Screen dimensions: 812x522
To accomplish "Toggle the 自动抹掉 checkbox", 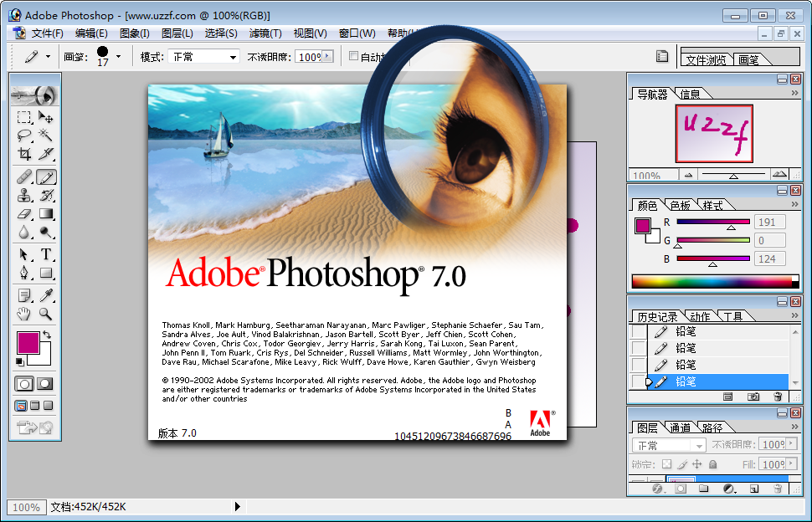I will tap(354, 55).
